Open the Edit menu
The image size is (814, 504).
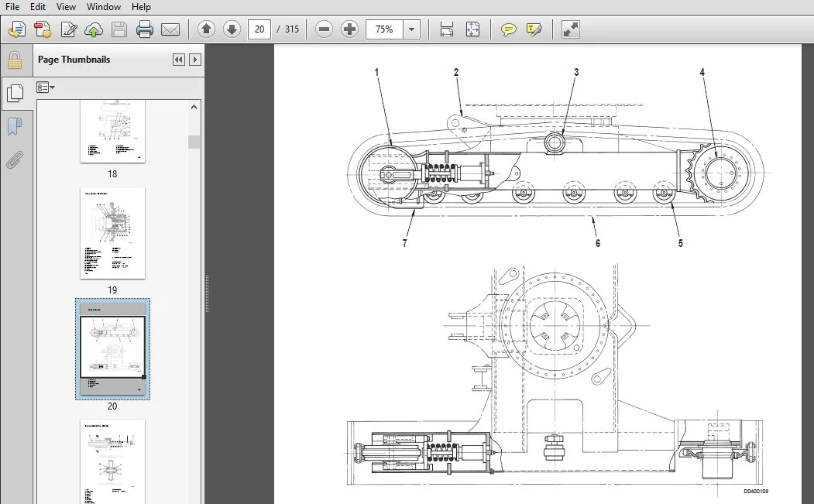[x=38, y=7]
